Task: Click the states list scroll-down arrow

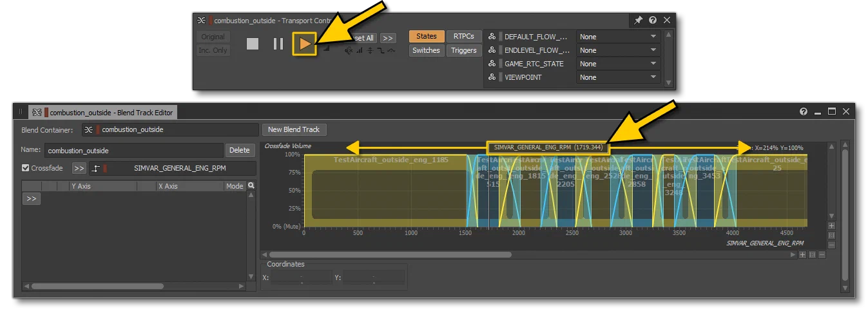Action: tap(668, 82)
